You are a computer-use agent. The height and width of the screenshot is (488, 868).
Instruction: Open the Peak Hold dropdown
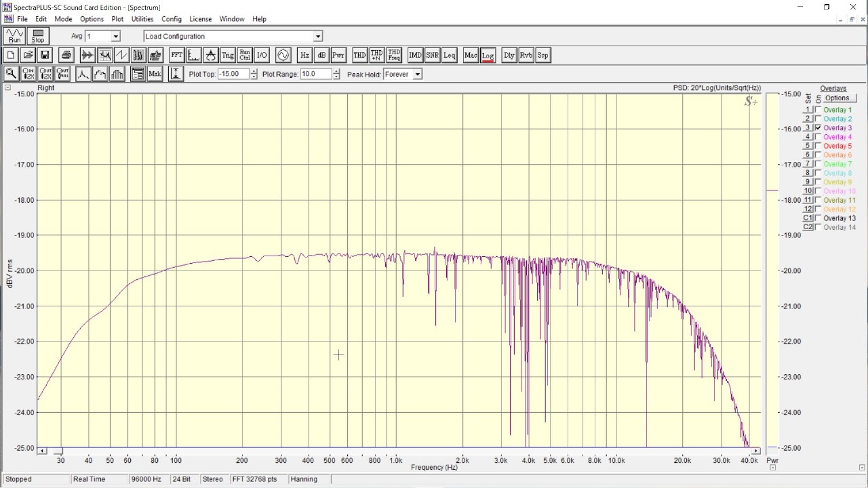click(417, 75)
